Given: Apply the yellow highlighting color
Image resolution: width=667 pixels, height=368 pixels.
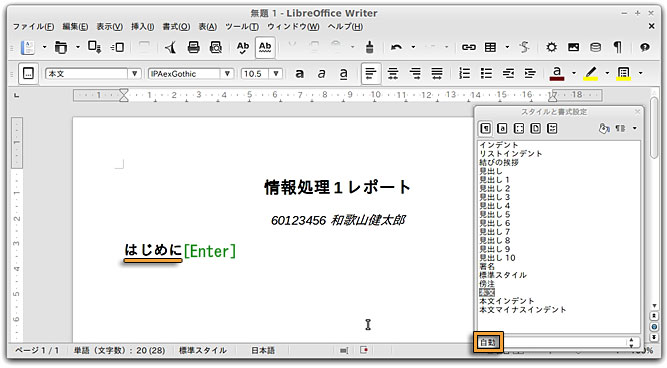Looking at the screenshot, I should (x=590, y=74).
